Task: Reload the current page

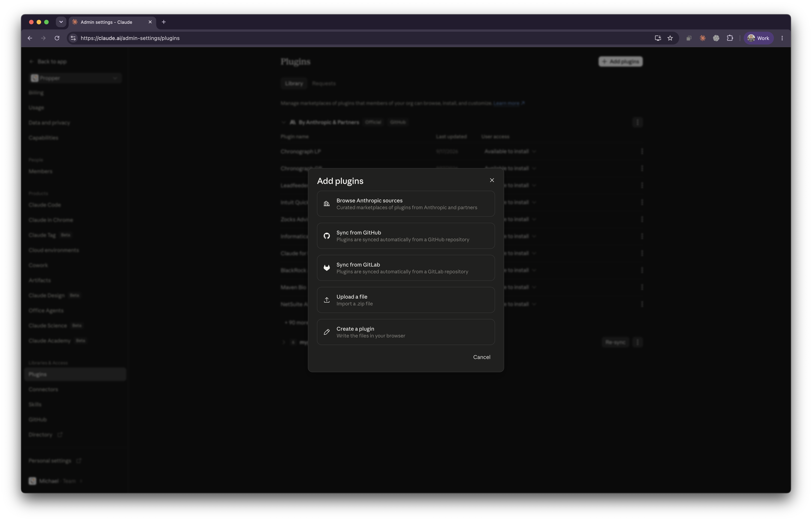Action: point(57,38)
